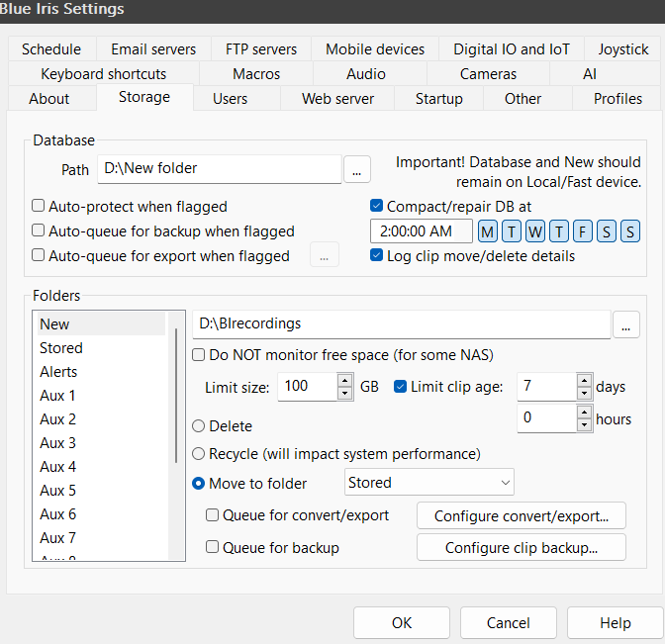Toggle Monday M day button

[x=488, y=231]
